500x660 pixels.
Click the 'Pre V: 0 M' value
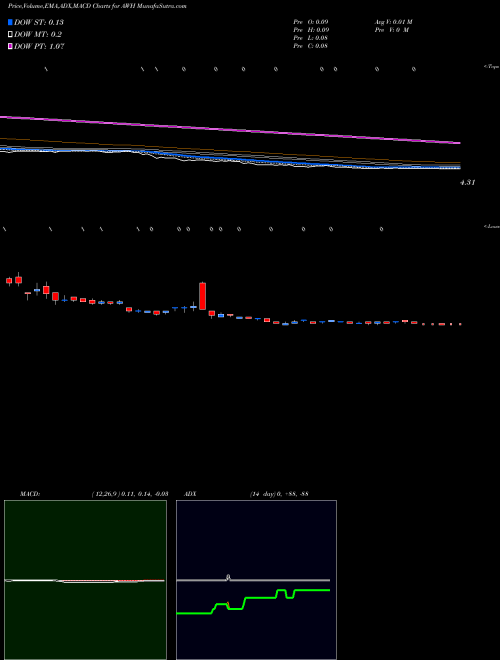392,30
